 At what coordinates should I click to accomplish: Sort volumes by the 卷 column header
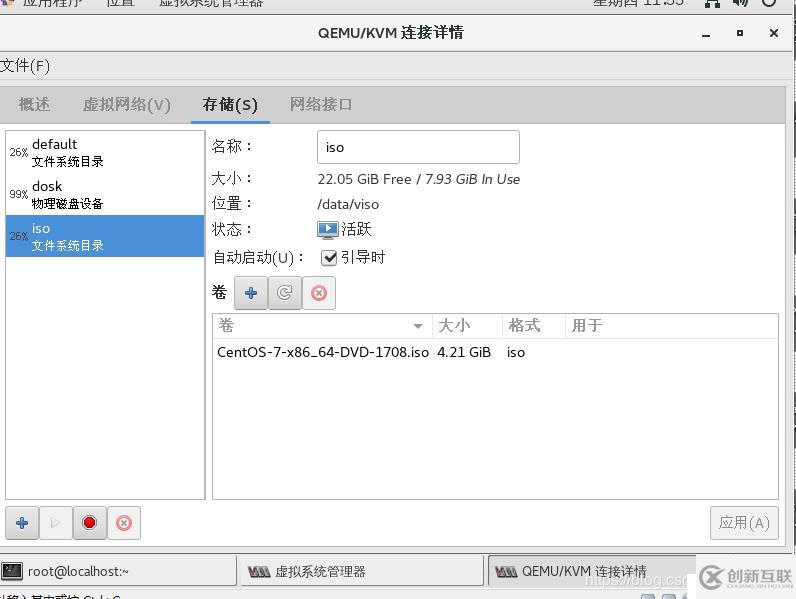point(322,325)
